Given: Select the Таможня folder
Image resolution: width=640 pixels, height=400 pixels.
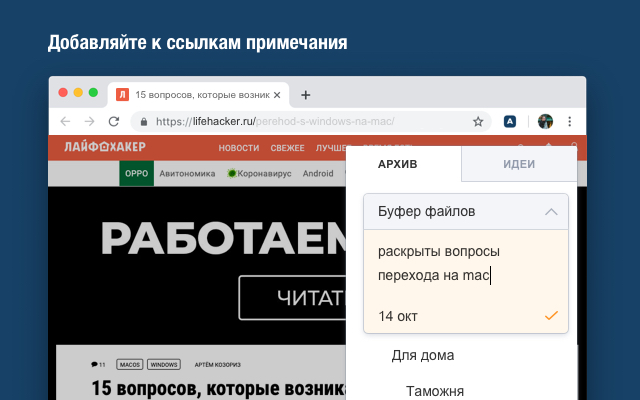Looking at the screenshot, I should tap(435, 391).
